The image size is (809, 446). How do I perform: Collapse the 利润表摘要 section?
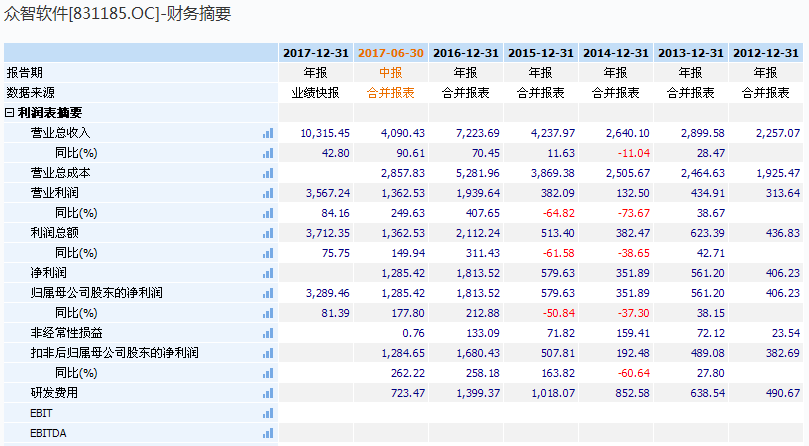click(x=9, y=113)
